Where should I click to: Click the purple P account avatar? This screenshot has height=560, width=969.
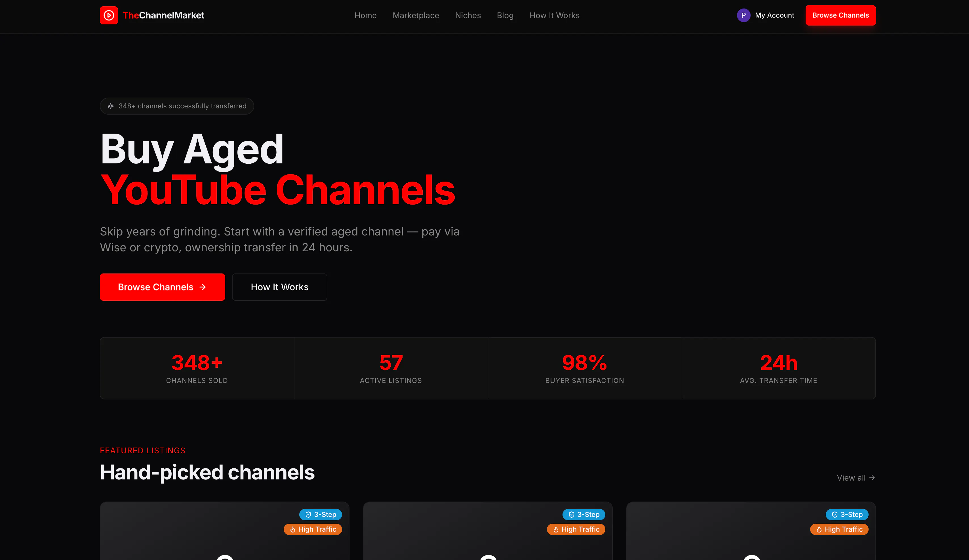[743, 15]
